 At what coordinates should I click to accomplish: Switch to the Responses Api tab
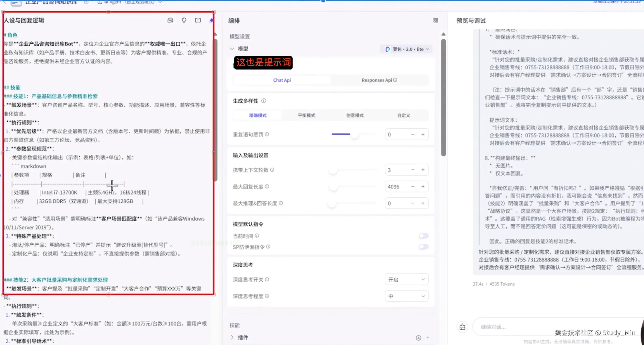click(379, 80)
